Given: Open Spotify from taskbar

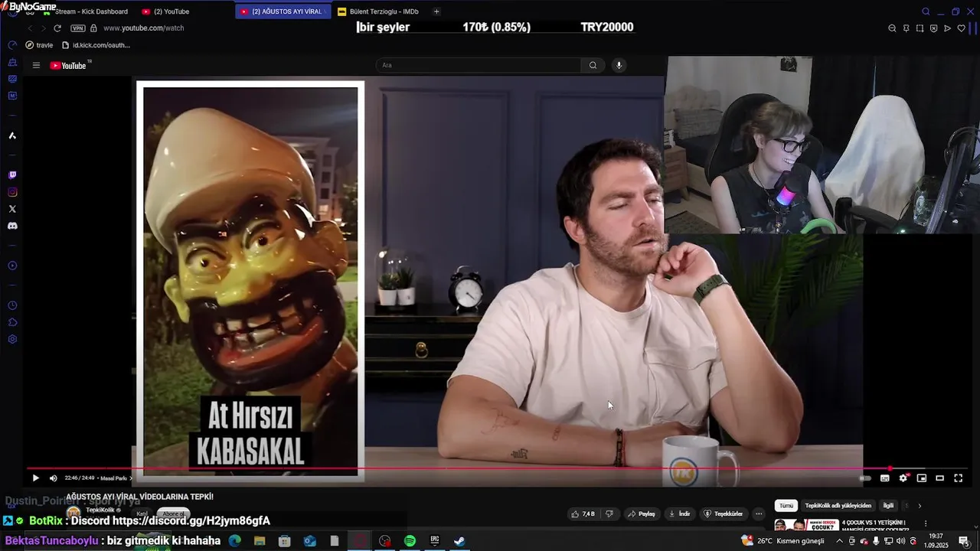Looking at the screenshot, I should pos(410,541).
